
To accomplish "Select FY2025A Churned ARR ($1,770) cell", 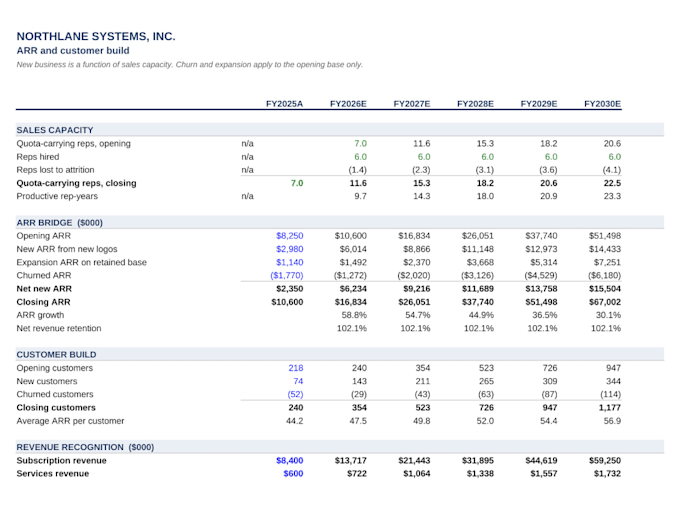I will [x=286, y=275].
